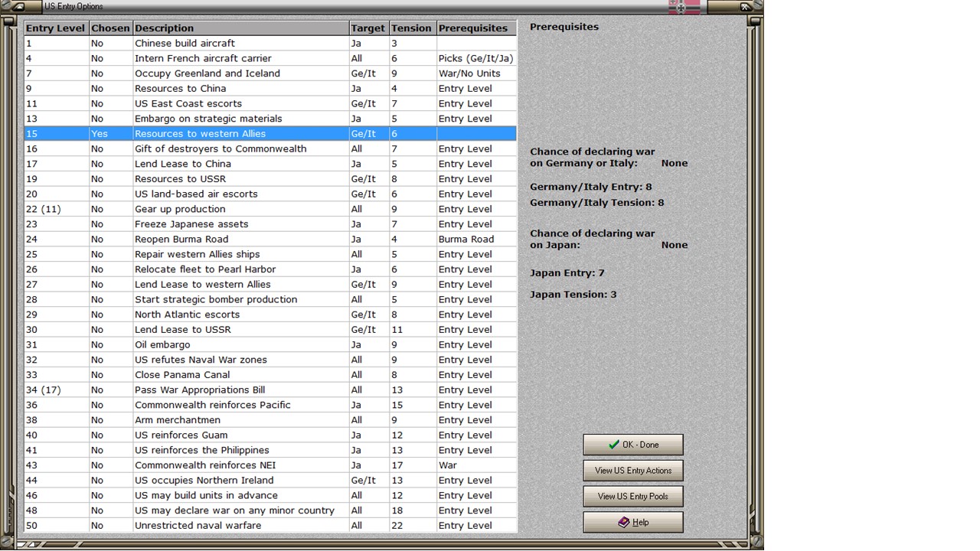Click the German flag icon in the title bar
Screen dimensions: 980x551
684,7
